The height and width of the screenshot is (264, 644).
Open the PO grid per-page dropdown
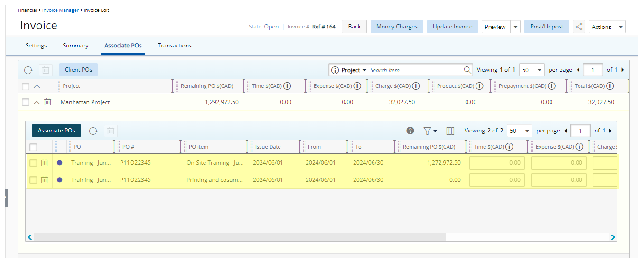click(519, 131)
